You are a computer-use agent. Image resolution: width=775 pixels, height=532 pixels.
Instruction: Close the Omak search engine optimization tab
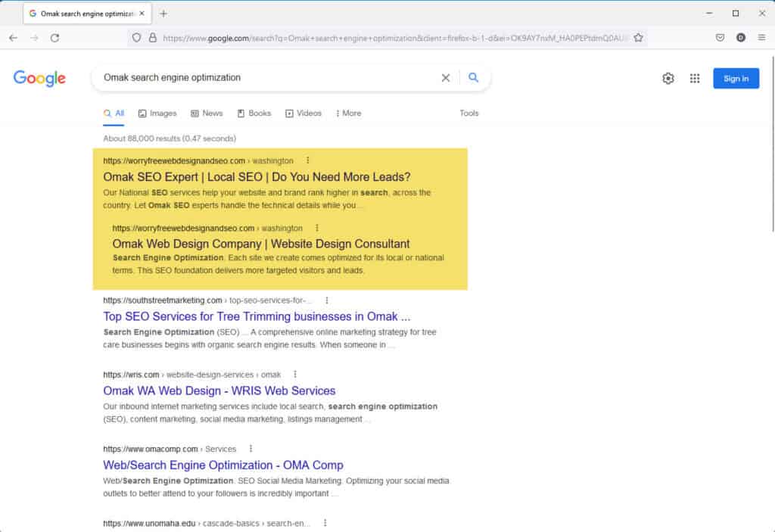pos(142,14)
